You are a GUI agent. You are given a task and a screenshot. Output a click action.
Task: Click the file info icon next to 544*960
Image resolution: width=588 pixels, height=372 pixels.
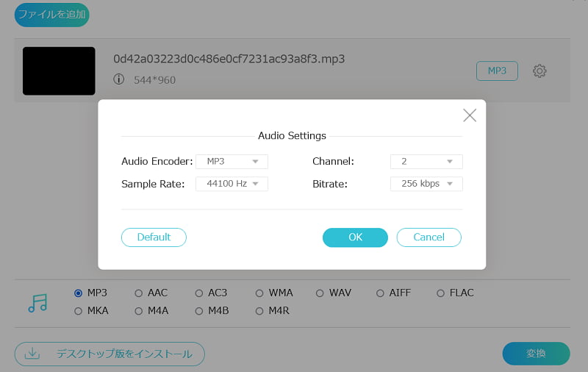tap(119, 79)
